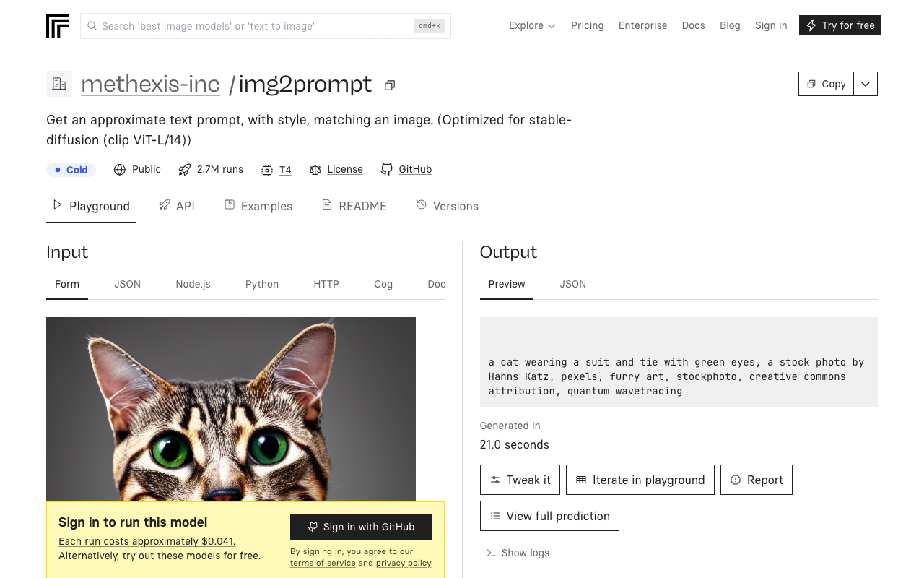The height and width of the screenshot is (578, 924).
Task: Open the License link
Action: click(344, 169)
